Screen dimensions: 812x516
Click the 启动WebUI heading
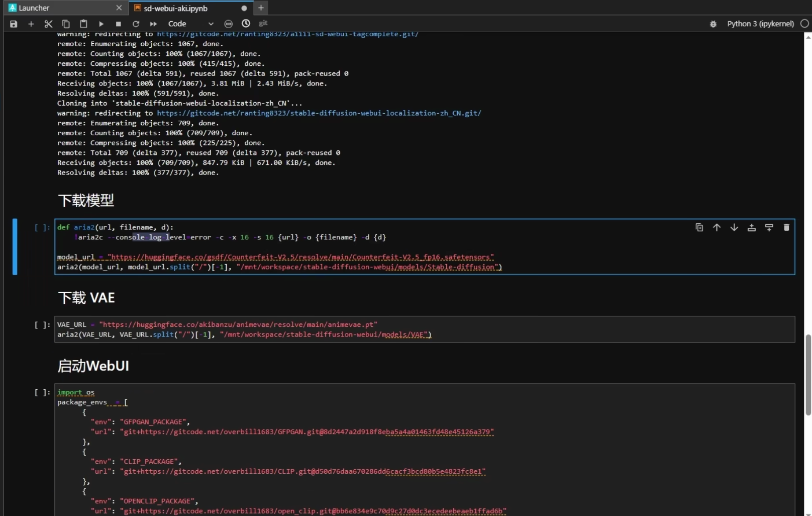pyautogui.click(x=93, y=366)
